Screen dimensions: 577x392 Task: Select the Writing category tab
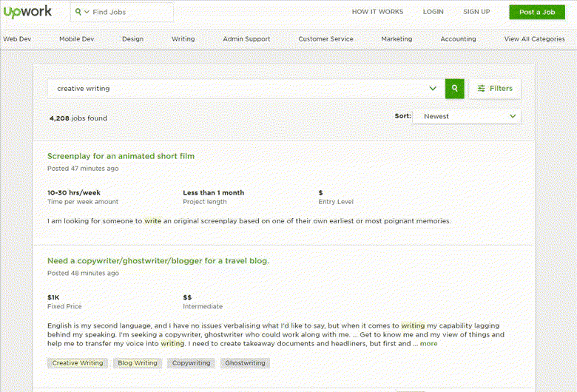183,39
